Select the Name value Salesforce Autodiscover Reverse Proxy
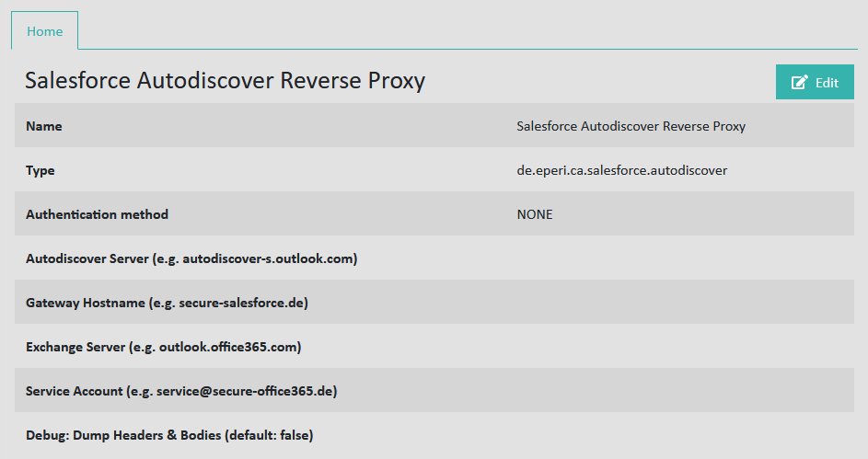Viewport: 868px width, 459px height. pos(631,126)
